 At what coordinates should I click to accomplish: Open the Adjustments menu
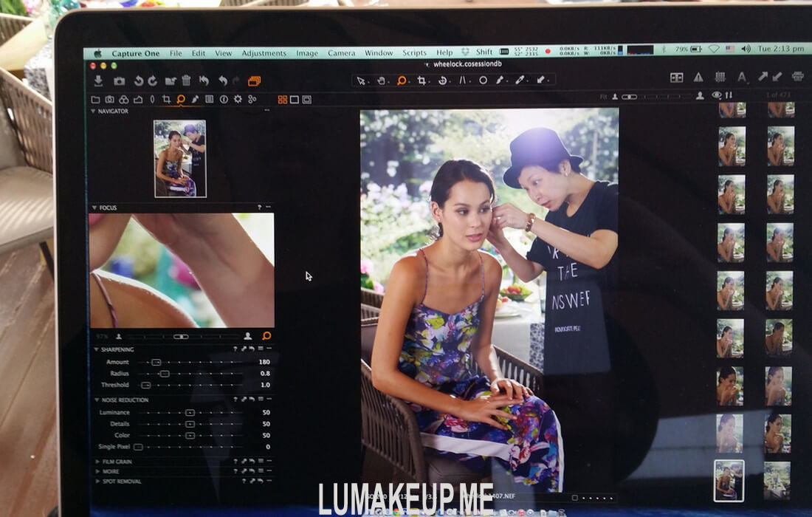point(264,53)
